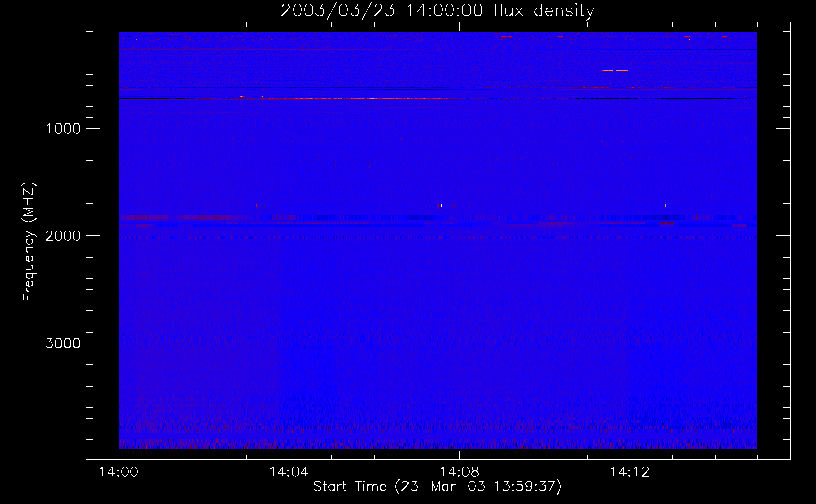Click the '14:12' time axis label
816x504 pixels.
(x=630, y=472)
